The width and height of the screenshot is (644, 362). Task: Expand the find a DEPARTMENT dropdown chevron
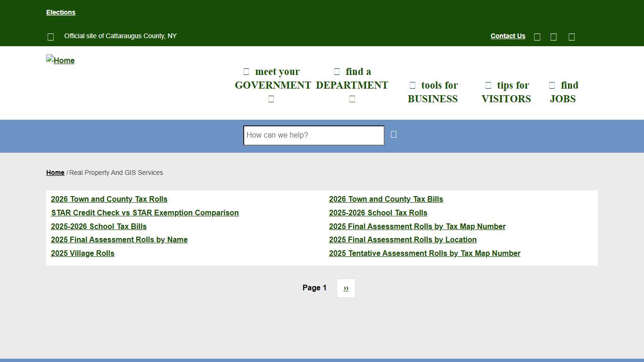[x=352, y=99]
